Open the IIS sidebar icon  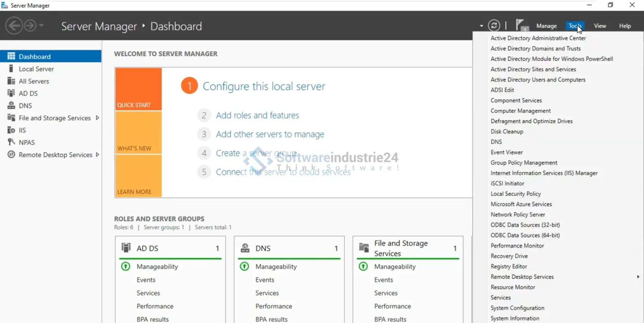click(11, 130)
